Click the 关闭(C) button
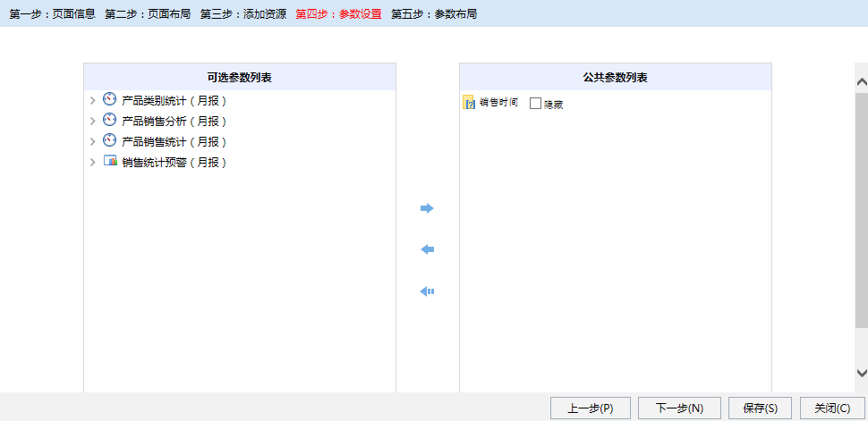Viewport: 868px width, 421px height. click(832, 408)
